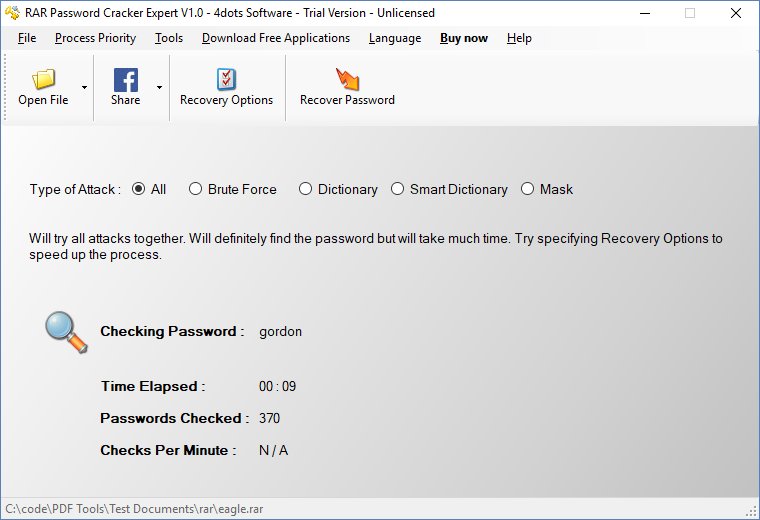760x520 pixels.
Task: Click the window resize grip in status bar
Action: (752, 511)
